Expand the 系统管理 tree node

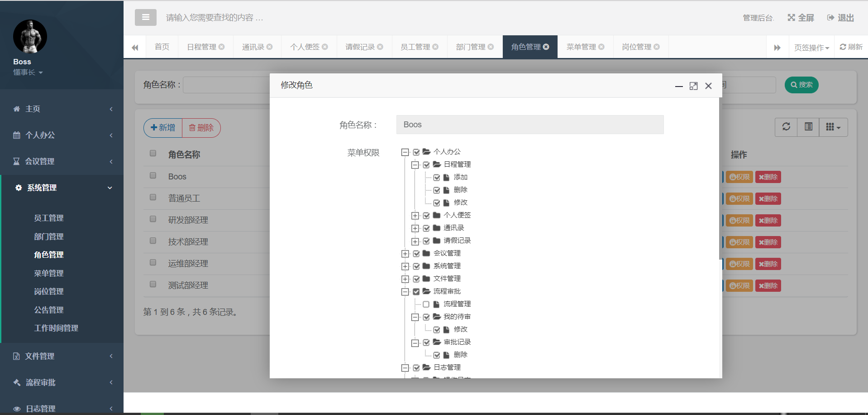[405, 266]
